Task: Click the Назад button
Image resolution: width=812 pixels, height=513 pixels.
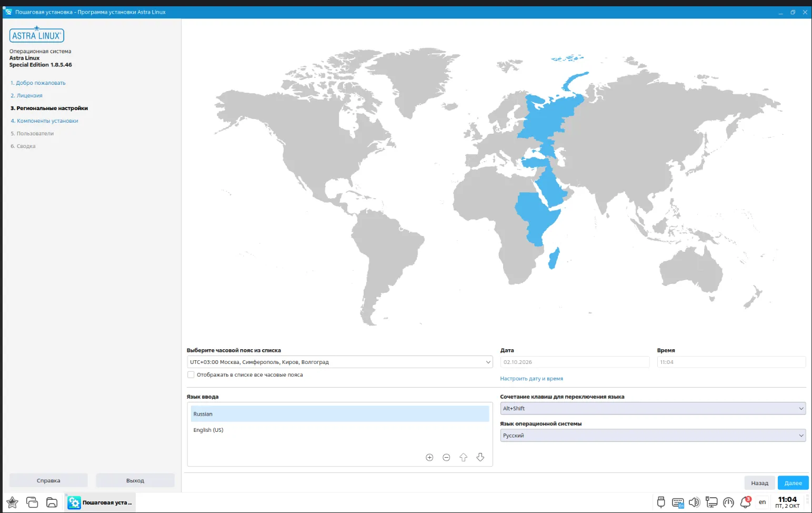Action: coord(759,482)
